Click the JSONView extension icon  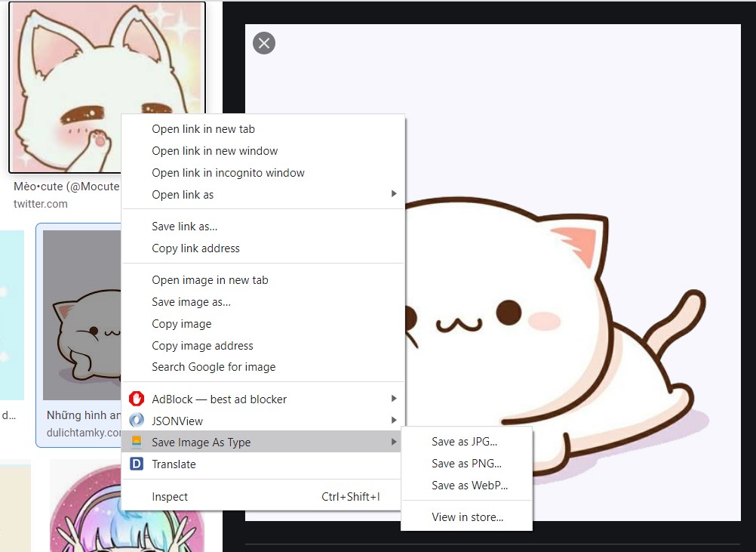[x=137, y=421]
